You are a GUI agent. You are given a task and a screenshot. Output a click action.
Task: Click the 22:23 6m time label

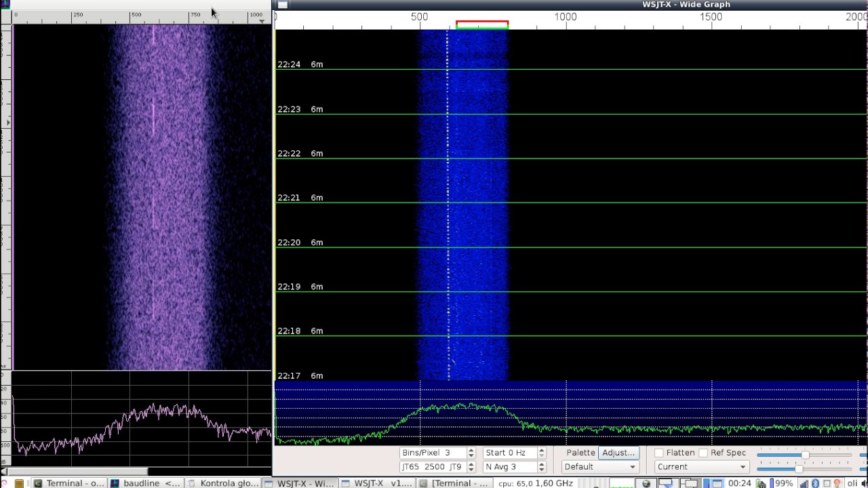[x=300, y=109]
